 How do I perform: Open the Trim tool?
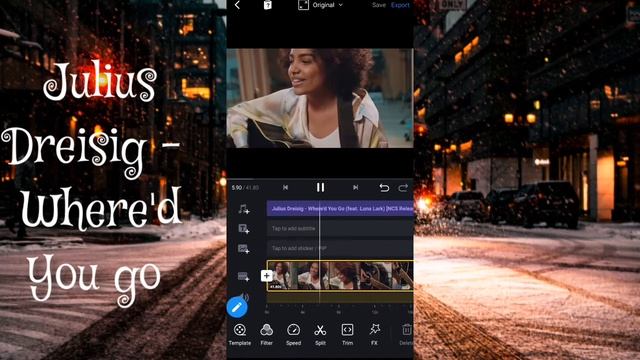coord(347,334)
